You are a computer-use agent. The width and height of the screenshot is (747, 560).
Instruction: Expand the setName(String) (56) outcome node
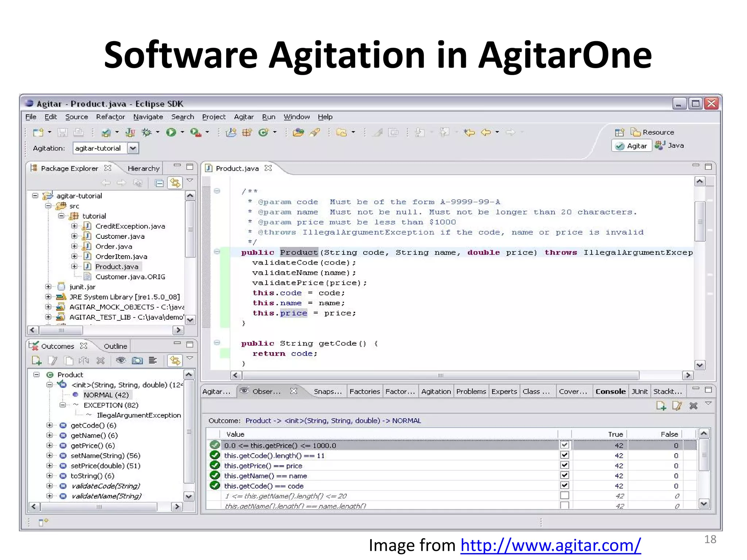tap(50, 456)
